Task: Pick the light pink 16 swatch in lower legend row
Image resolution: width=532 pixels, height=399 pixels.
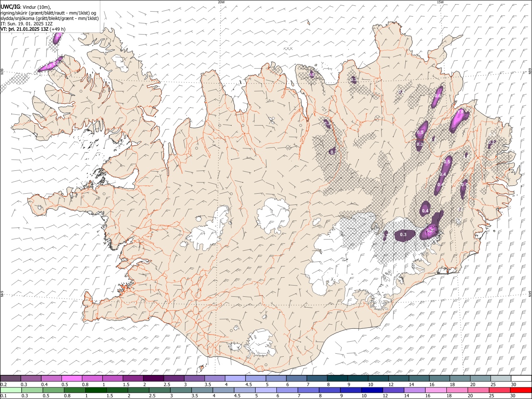Action: (x=436, y=390)
